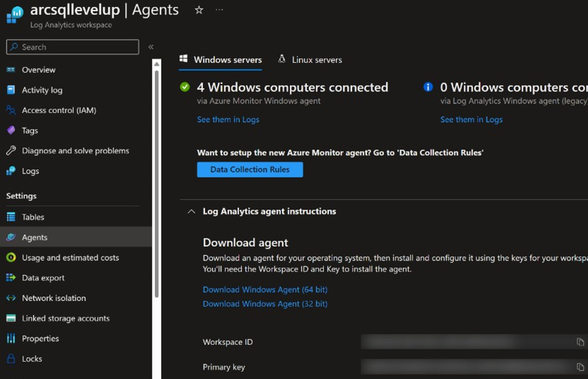Image resolution: width=588 pixels, height=379 pixels.
Task: Download Windows Agent (64 bit)
Action: tap(265, 290)
